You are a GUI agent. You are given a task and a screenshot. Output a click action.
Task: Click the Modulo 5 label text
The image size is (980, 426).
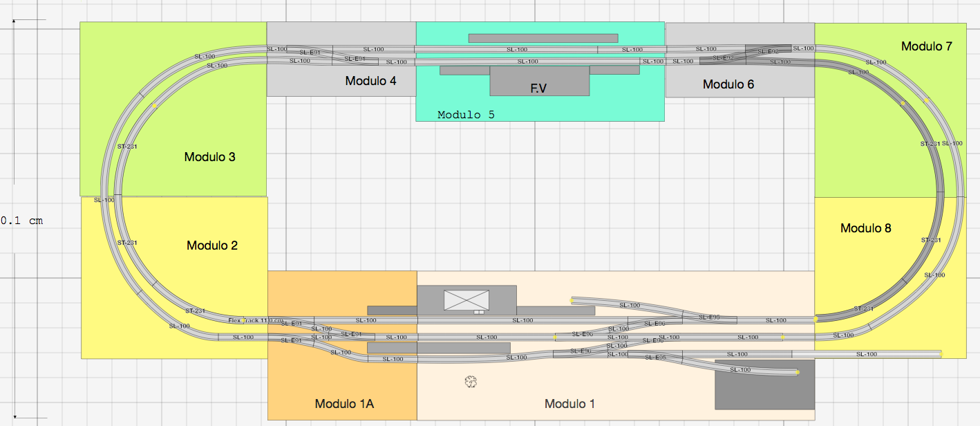point(466,115)
